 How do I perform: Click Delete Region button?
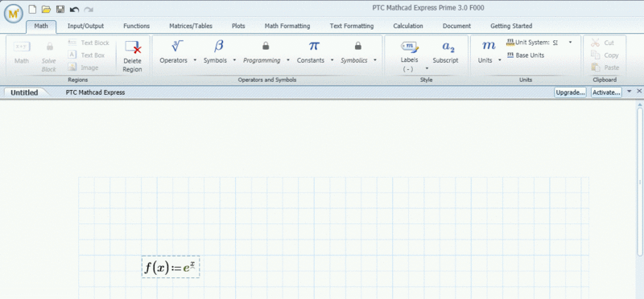(x=133, y=56)
